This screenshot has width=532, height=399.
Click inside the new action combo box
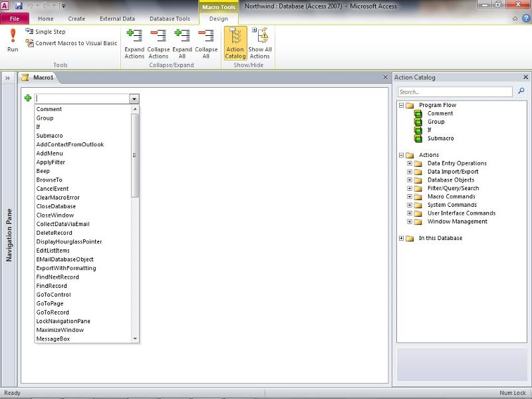82,98
